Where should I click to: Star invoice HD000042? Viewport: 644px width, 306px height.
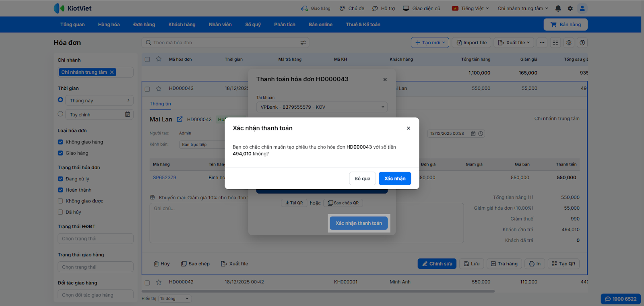159,282
